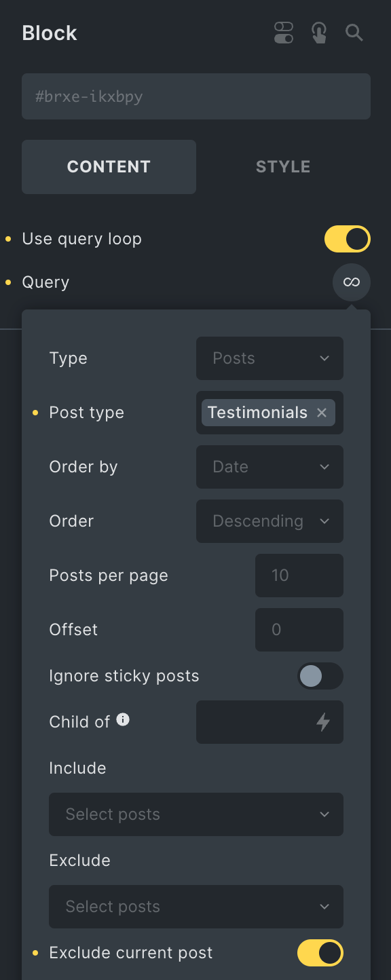Click the #brxe-ikxbpy ID input field
This screenshot has height=980, width=391.
point(195,96)
